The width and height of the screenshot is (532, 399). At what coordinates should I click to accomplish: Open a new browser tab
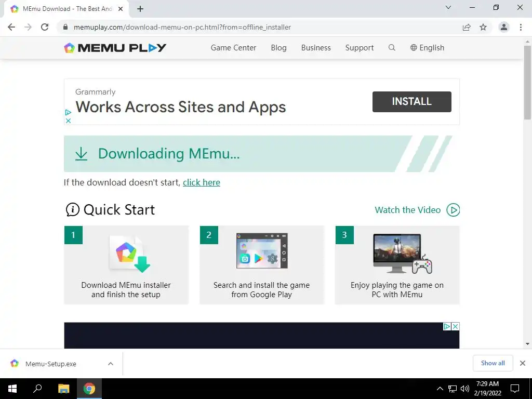[x=140, y=9]
